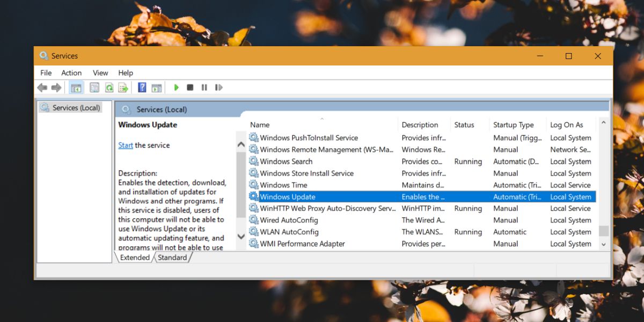Viewport: 644px width, 322px height.
Task: Open the Action menu
Action: pos(71,73)
